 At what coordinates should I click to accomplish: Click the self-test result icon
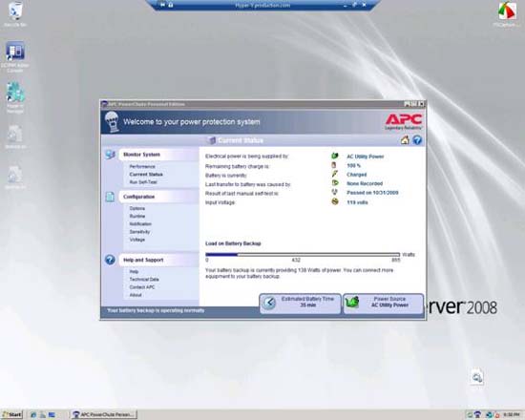[334, 192]
